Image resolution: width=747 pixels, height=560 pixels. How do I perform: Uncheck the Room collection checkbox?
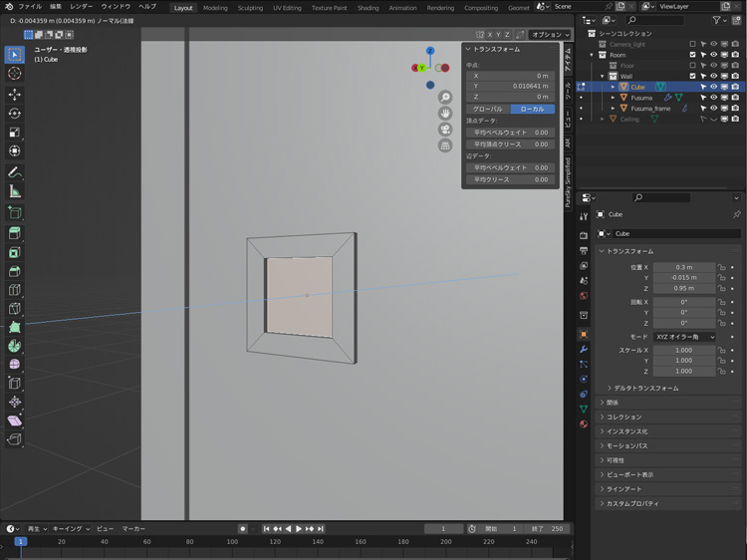(x=692, y=55)
